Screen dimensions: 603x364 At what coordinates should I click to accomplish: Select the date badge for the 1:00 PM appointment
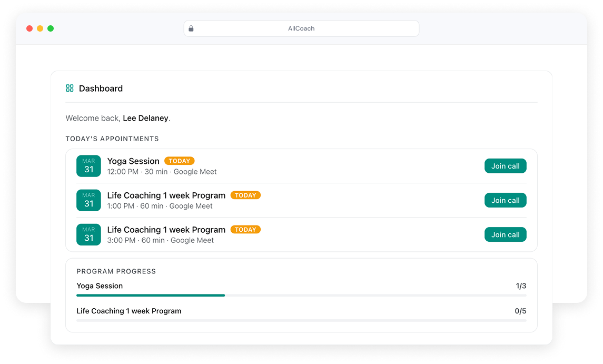(x=88, y=200)
